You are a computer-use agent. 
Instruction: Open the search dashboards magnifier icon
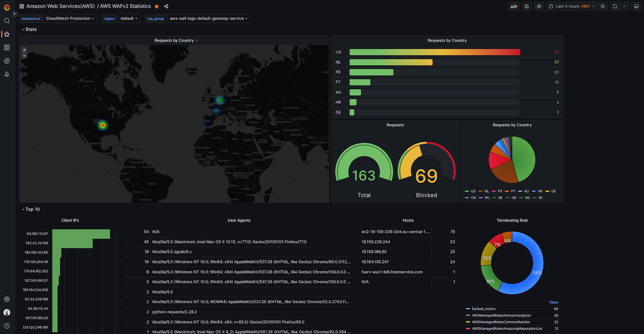pyautogui.click(x=7, y=21)
